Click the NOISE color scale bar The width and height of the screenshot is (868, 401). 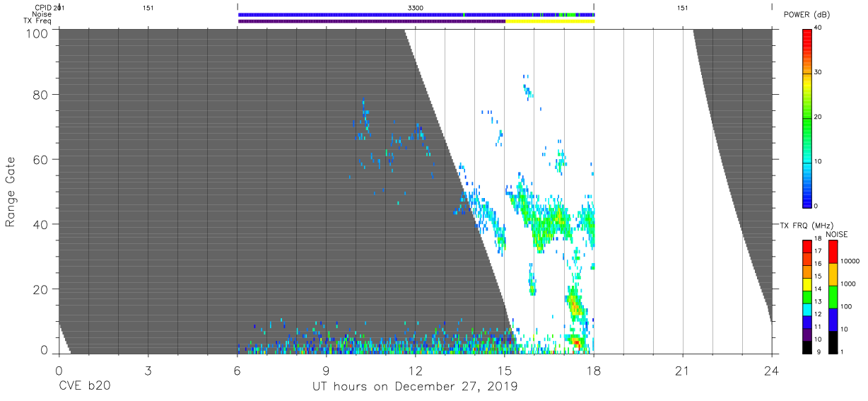[x=833, y=296]
